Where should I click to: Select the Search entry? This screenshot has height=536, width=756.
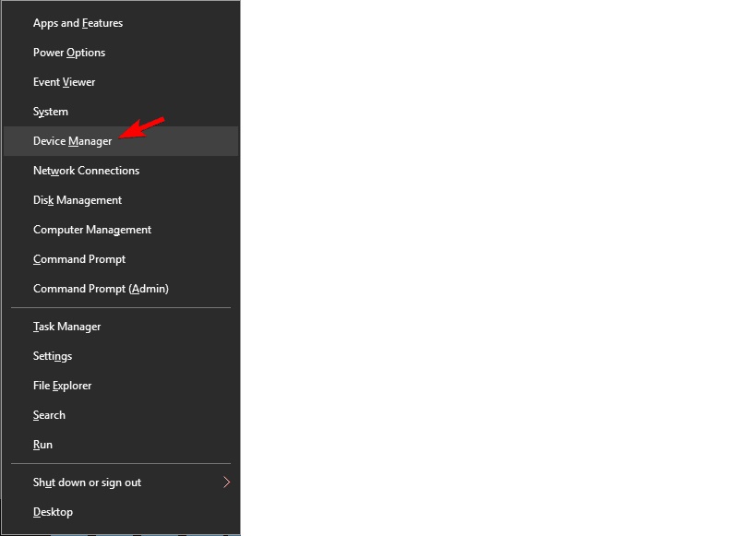click(x=121, y=415)
